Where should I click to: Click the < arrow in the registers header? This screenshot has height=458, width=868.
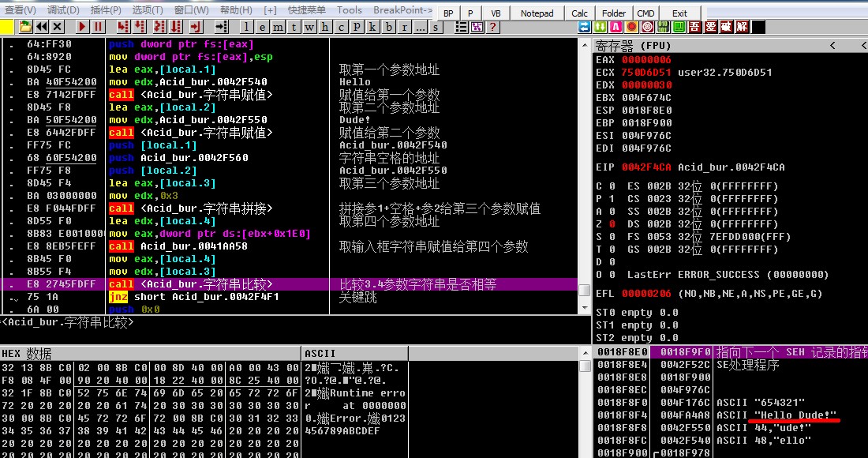pyautogui.click(x=832, y=46)
